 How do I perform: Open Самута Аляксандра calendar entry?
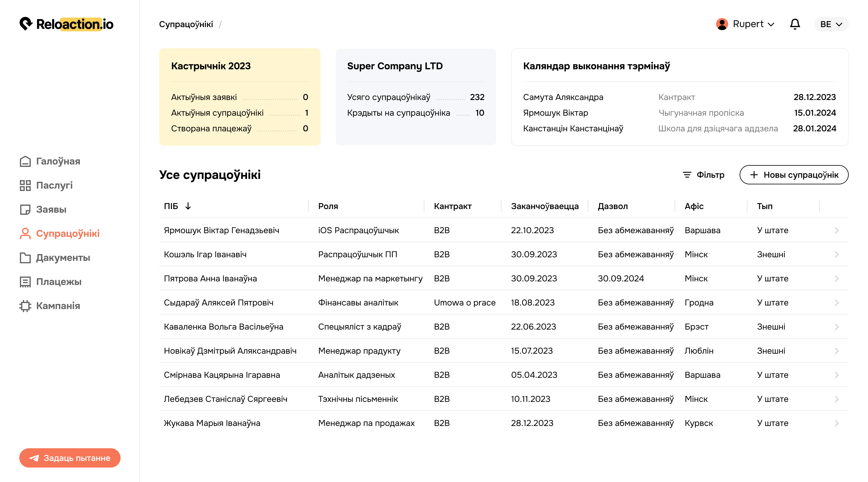(563, 97)
